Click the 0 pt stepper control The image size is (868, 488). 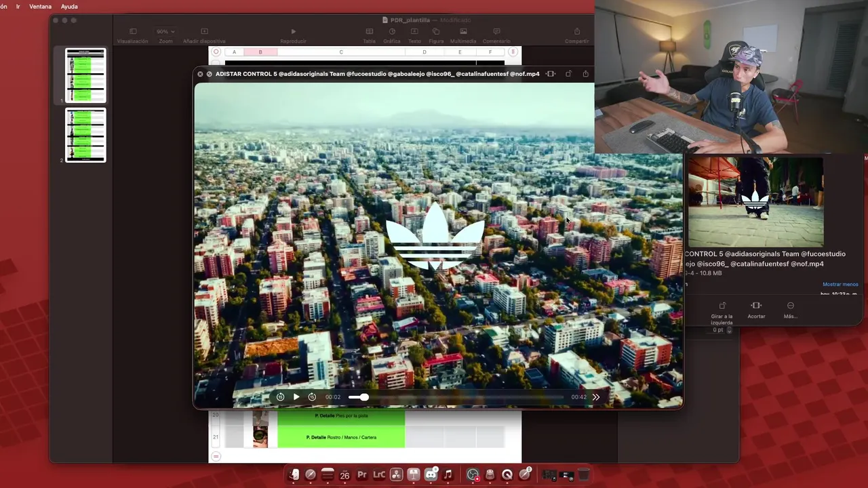pyautogui.click(x=730, y=330)
